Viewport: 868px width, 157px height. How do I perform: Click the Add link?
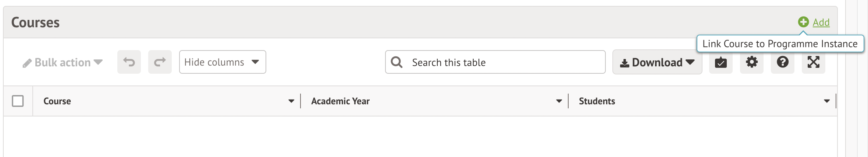pyautogui.click(x=821, y=22)
